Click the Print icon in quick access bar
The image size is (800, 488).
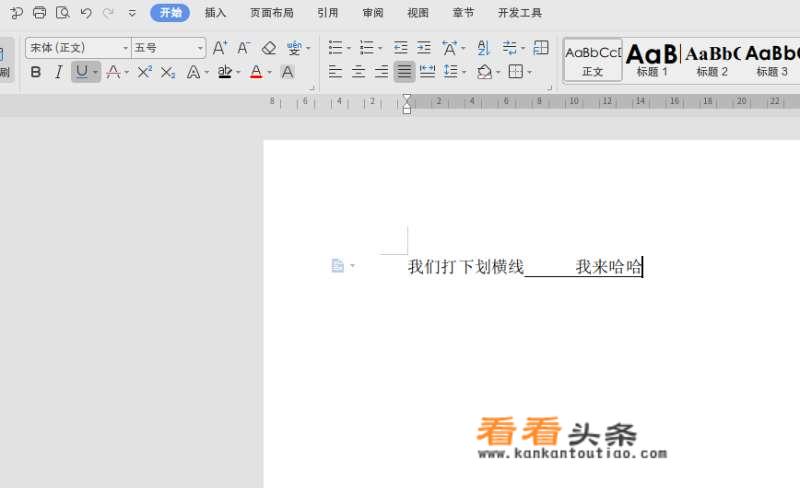[39, 13]
